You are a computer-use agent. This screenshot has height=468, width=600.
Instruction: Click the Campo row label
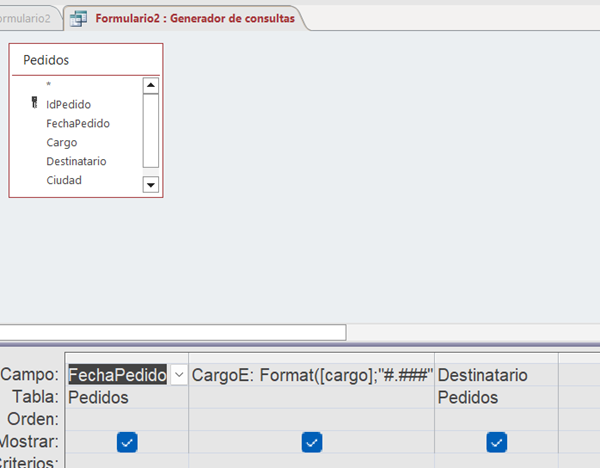point(30,374)
